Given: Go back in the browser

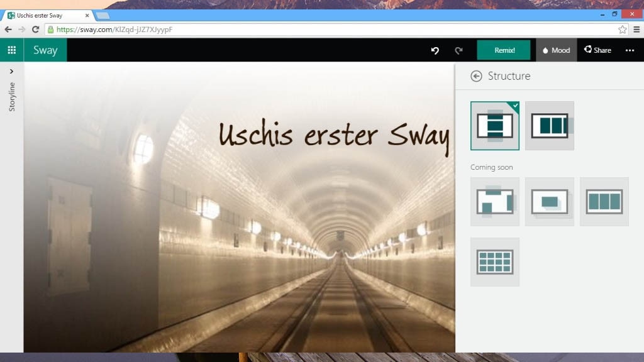Looking at the screenshot, I should [8, 30].
